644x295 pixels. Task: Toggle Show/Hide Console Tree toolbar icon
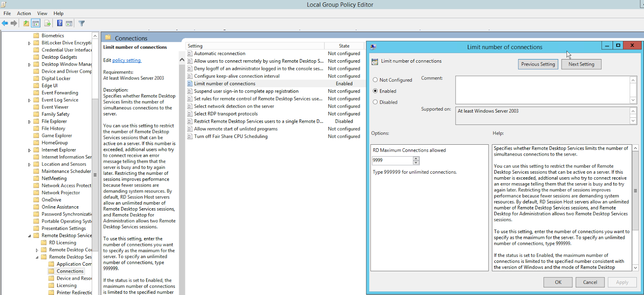[x=36, y=23]
